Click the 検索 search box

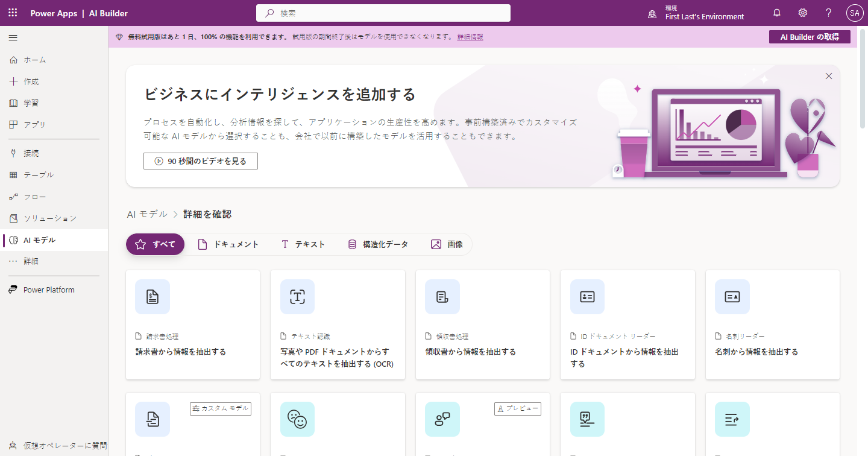(x=383, y=13)
